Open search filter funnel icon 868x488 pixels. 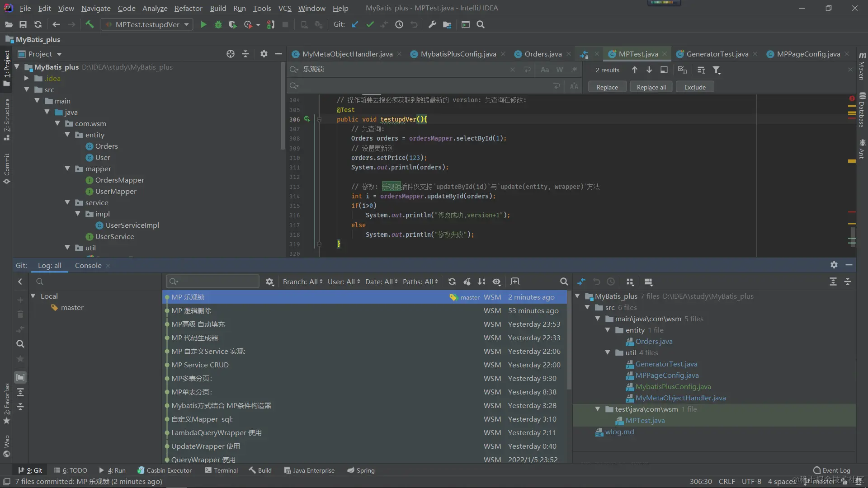coord(717,70)
